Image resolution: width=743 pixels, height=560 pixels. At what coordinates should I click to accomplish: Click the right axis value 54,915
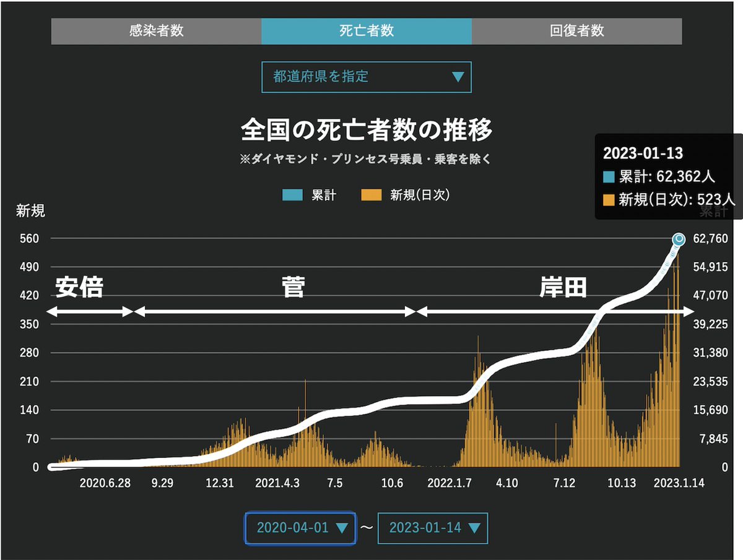[711, 267]
